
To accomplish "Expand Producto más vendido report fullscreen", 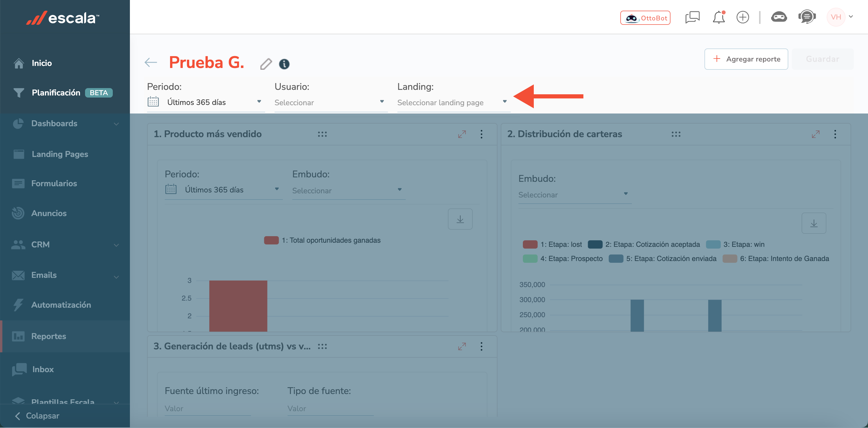I will coord(462,134).
